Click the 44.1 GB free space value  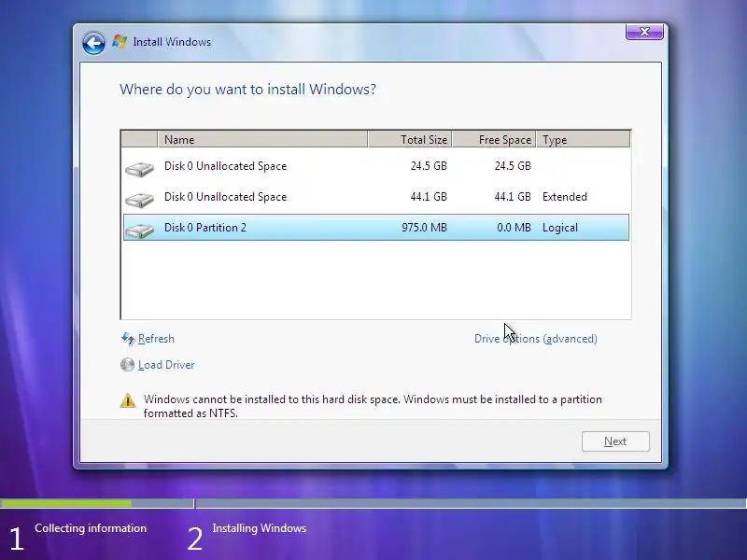tap(513, 197)
